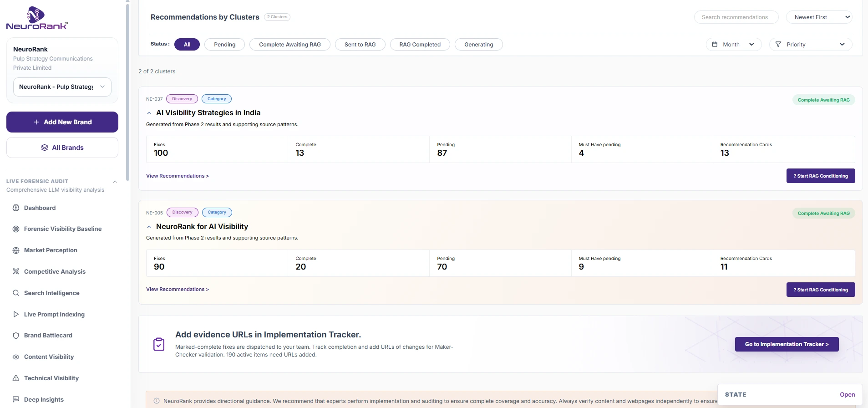Click the Deep Insights chat icon
Screen dimensions: 868x408
pyautogui.click(x=16, y=399)
